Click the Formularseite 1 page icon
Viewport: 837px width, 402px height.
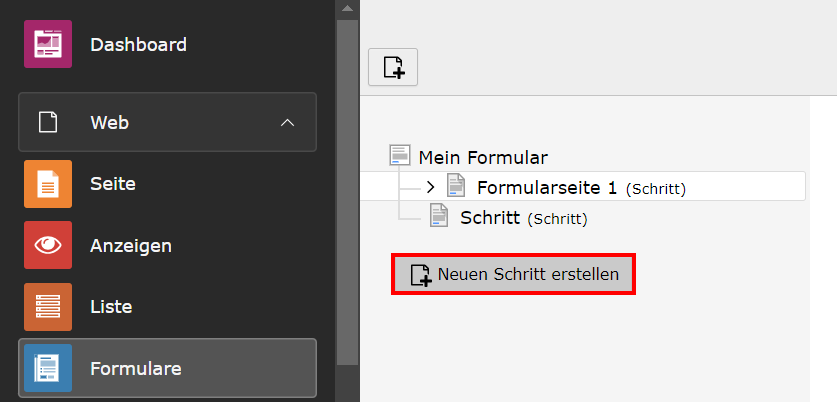[x=456, y=186]
